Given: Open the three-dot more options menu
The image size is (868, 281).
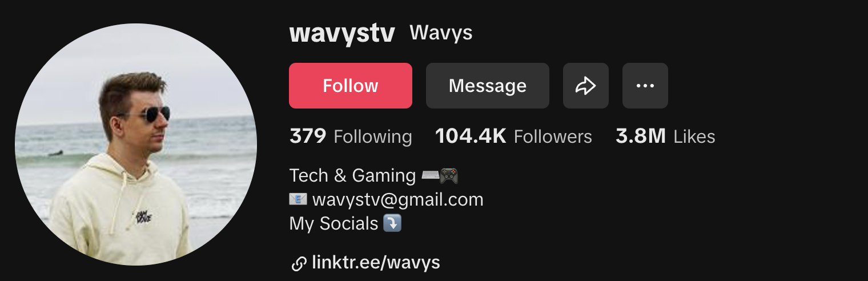Looking at the screenshot, I should coord(645,86).
